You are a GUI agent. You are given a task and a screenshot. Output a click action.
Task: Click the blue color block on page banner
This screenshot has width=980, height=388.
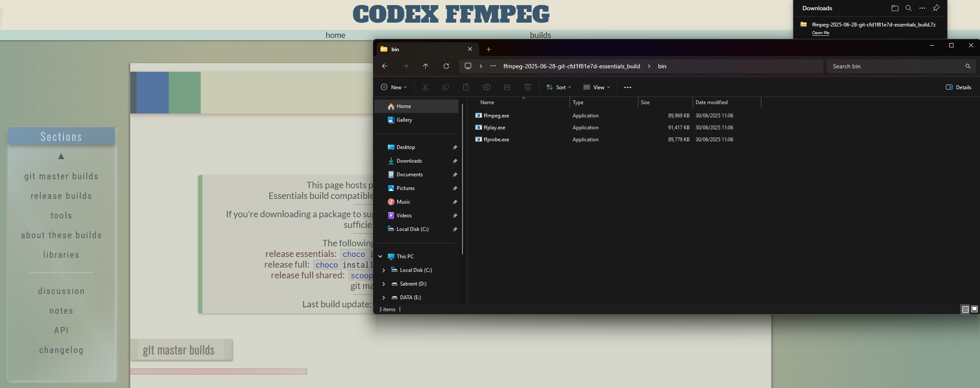[152, 93]
